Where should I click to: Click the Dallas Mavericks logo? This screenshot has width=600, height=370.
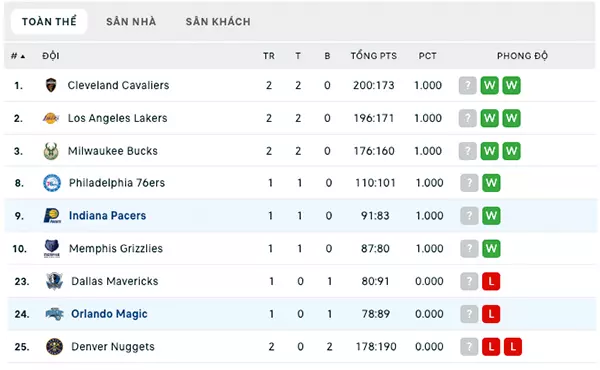pyautogui.click(x=54, y=281)
